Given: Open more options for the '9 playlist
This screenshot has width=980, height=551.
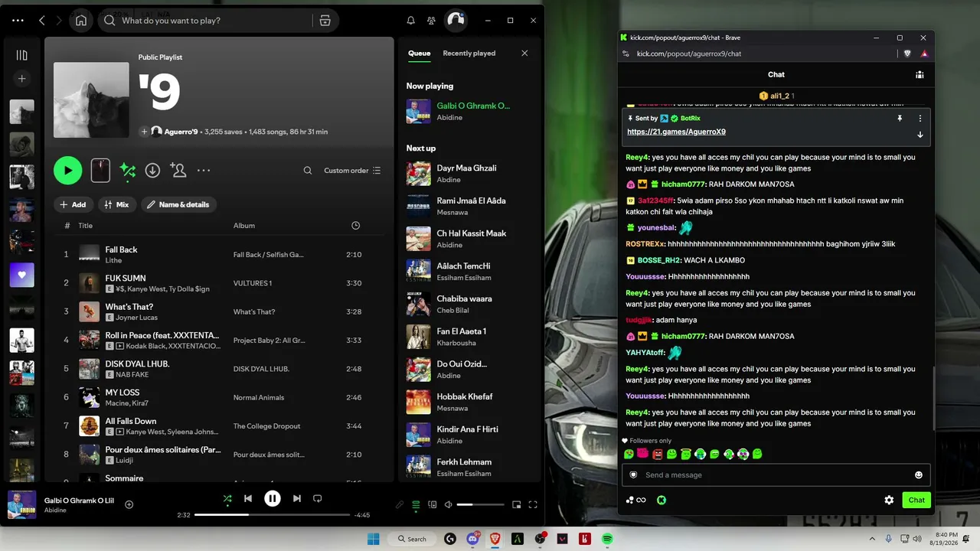Looking at the screenshot, I should click(x=204, y=171).
